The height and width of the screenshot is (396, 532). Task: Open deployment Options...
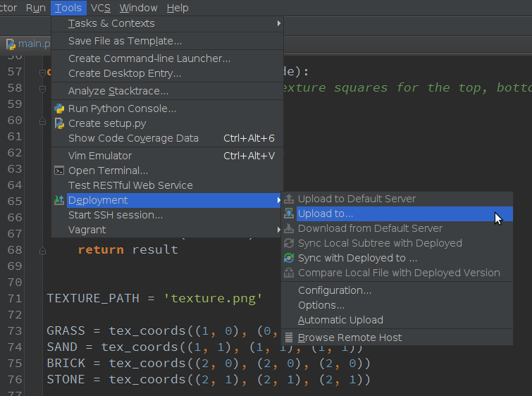pos(397,305)
